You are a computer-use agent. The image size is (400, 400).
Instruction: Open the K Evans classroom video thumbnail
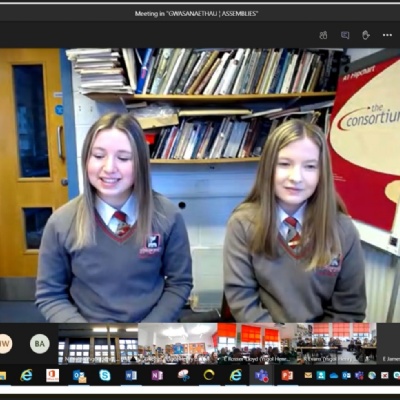337,343
